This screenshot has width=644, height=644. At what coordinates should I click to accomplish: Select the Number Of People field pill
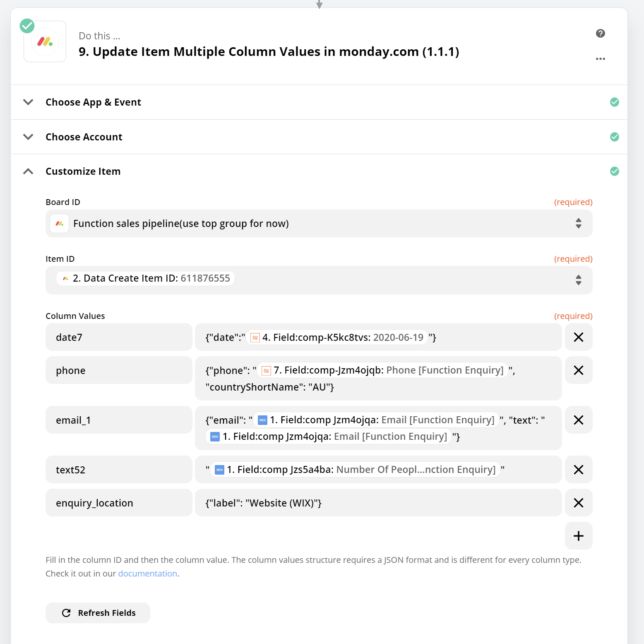point(355,470)
